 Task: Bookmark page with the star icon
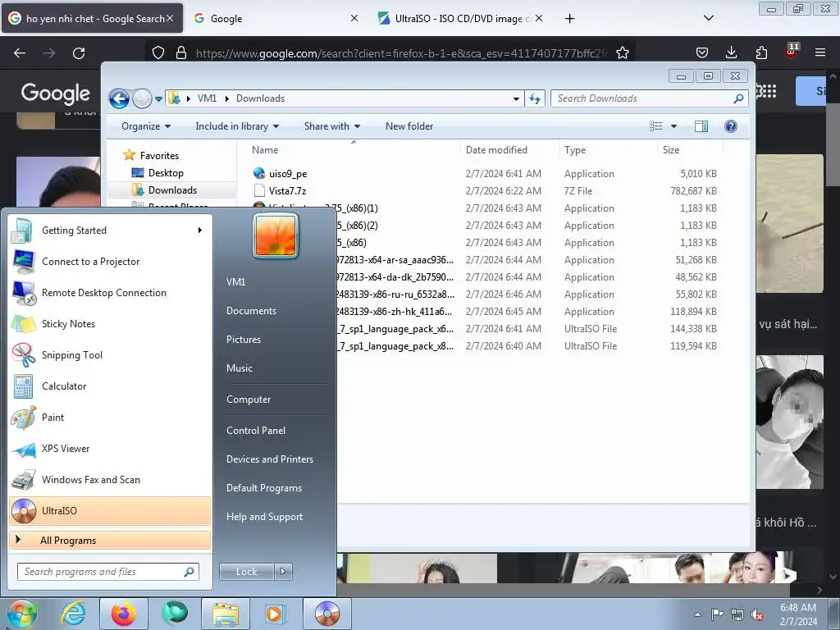click(x=622, y=53)
